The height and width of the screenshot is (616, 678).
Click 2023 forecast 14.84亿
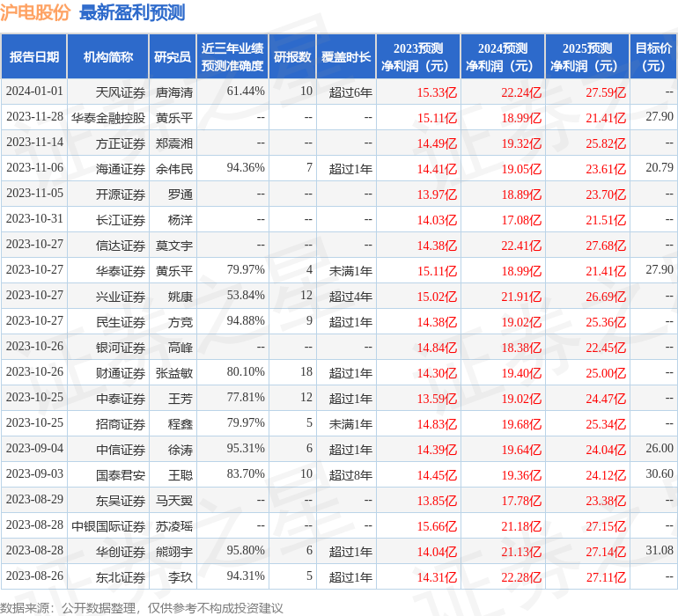click(437, 348)
